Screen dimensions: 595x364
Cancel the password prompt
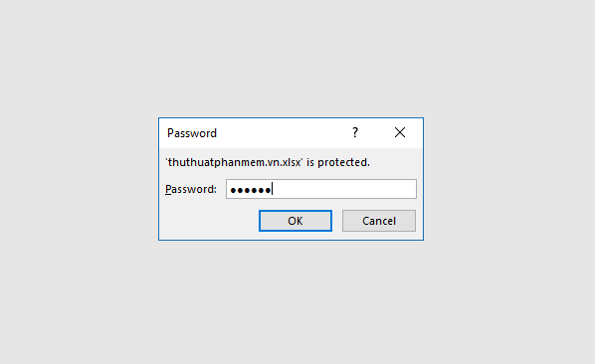tap(379, 221)
